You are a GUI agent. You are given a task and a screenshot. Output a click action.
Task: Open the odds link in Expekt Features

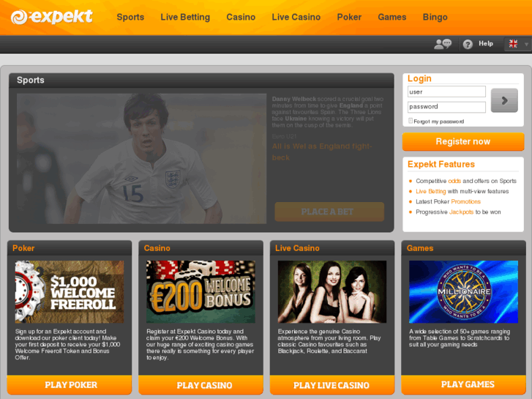click(454, 181)
